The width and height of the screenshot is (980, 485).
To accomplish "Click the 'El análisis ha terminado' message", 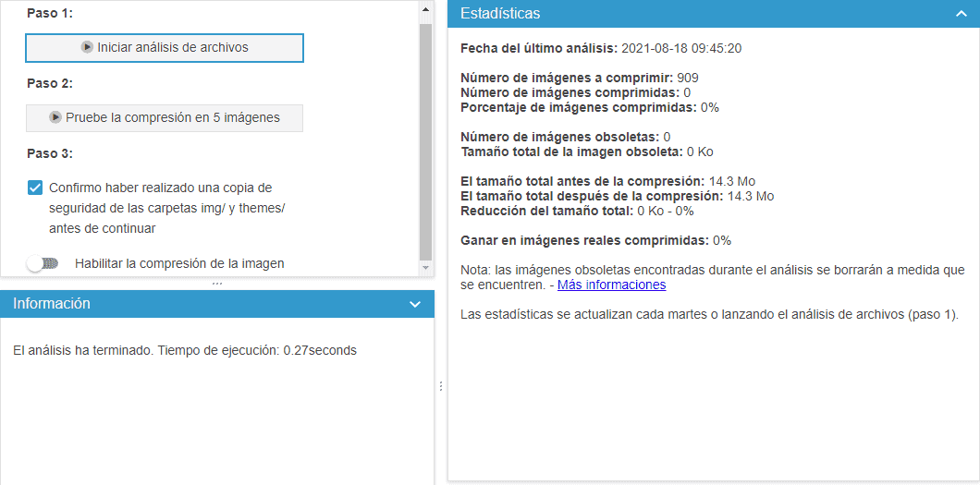I will pos(185,350).
